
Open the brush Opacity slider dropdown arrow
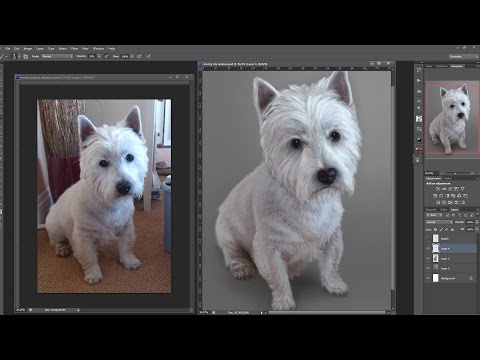tap(99, 56)
